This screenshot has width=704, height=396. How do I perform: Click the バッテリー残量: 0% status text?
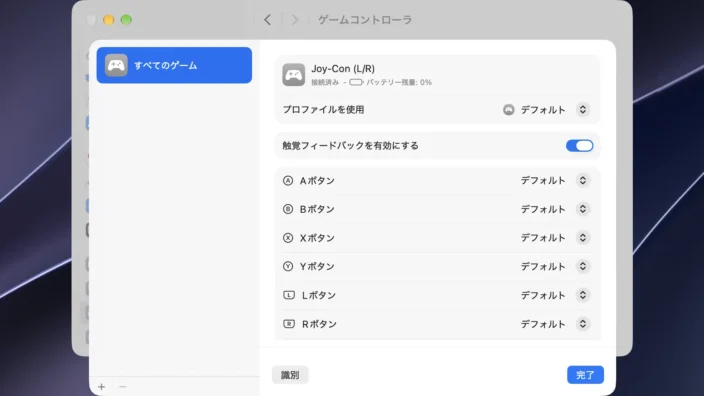399,82
